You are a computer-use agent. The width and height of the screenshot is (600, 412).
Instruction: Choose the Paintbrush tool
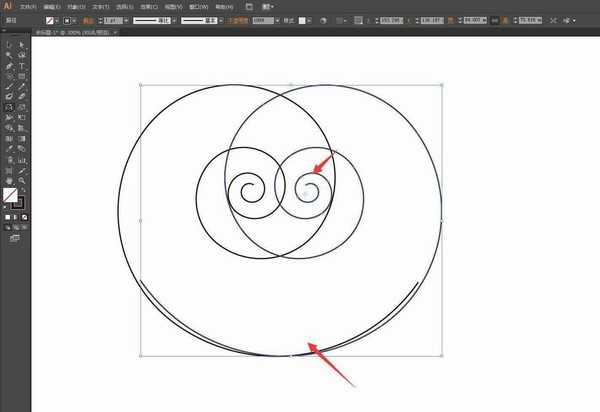[x=8, y=87]
